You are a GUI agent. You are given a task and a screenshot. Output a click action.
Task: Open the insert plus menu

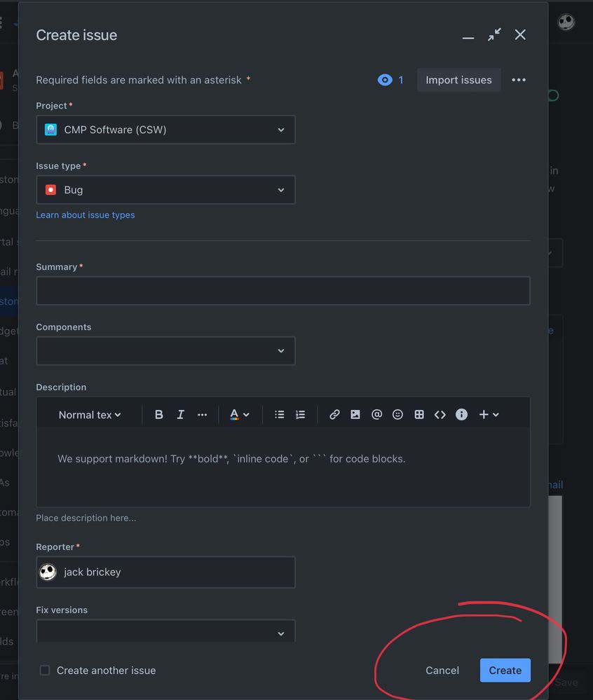pos(489,415)
